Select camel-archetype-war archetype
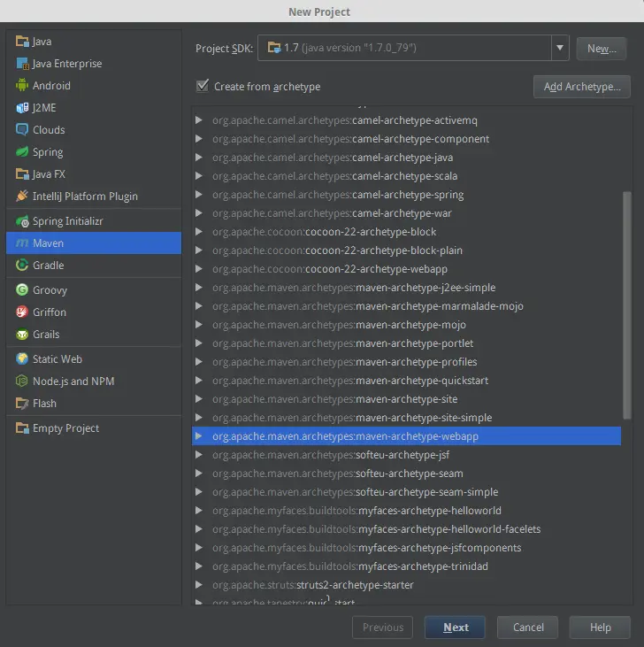Viewport: 644px width, 647px height. [407, 213]
